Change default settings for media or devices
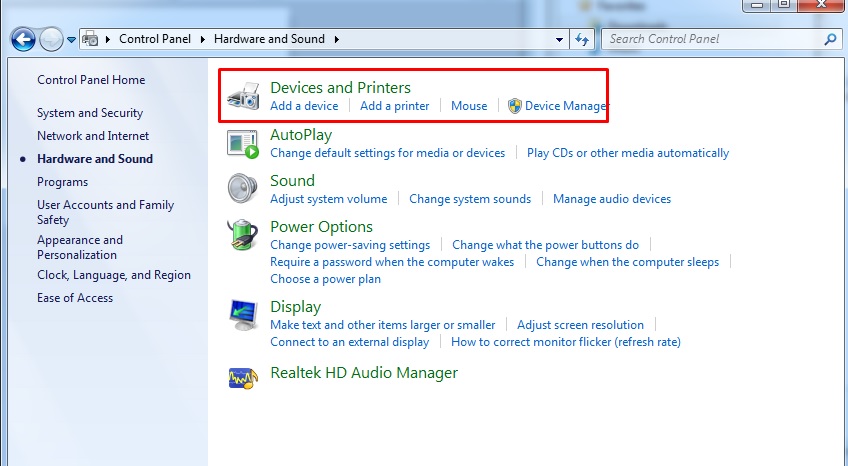This screenshot has height=466, width=848. tap(387, 153)
